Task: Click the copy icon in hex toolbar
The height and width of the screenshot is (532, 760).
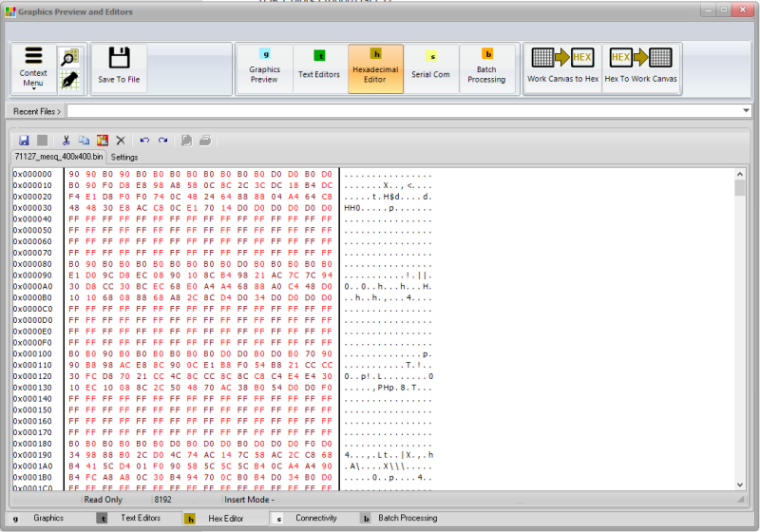Action: click(x=85, y=140)
